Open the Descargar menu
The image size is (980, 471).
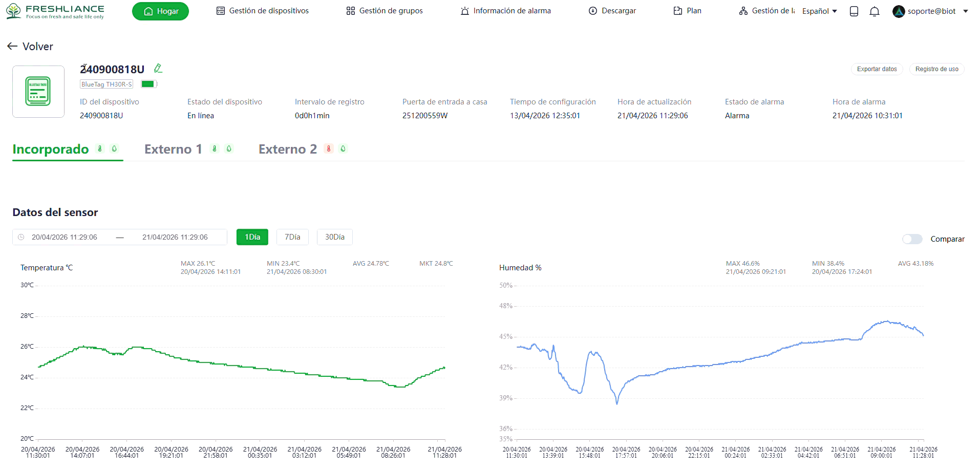click(612, 11)
